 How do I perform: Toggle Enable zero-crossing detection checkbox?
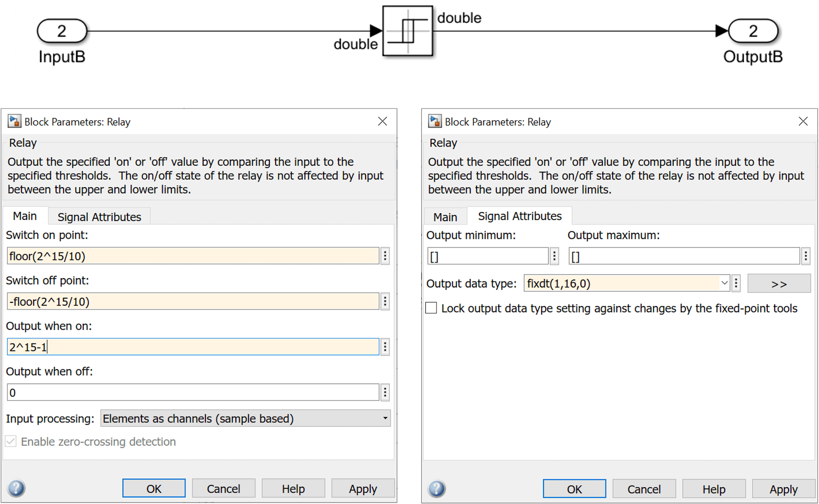coord(11,441)
